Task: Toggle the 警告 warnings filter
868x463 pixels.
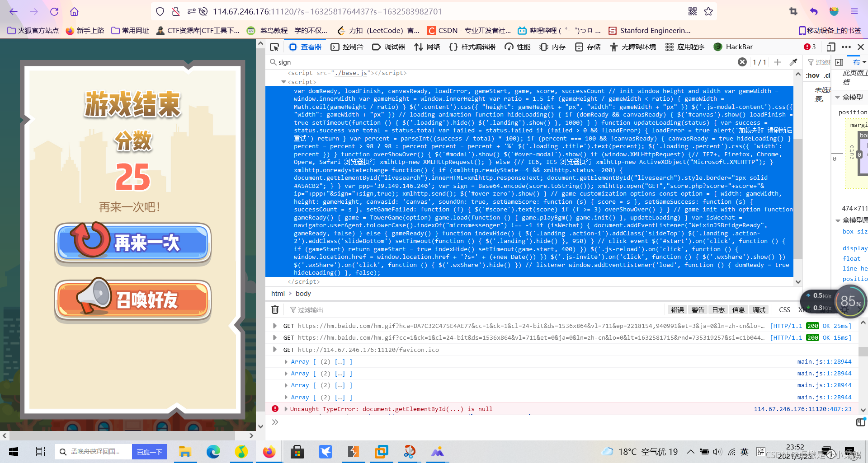Action: (x=698, y=310)
